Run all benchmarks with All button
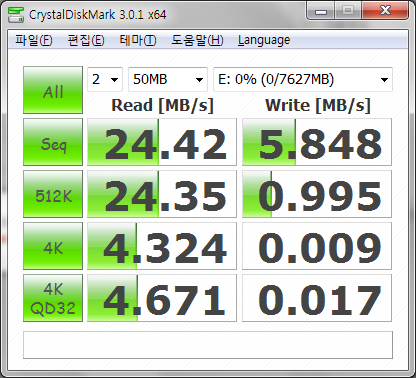Image resolution: width=416 pixels, height=378 pixels. pos(53,90)
